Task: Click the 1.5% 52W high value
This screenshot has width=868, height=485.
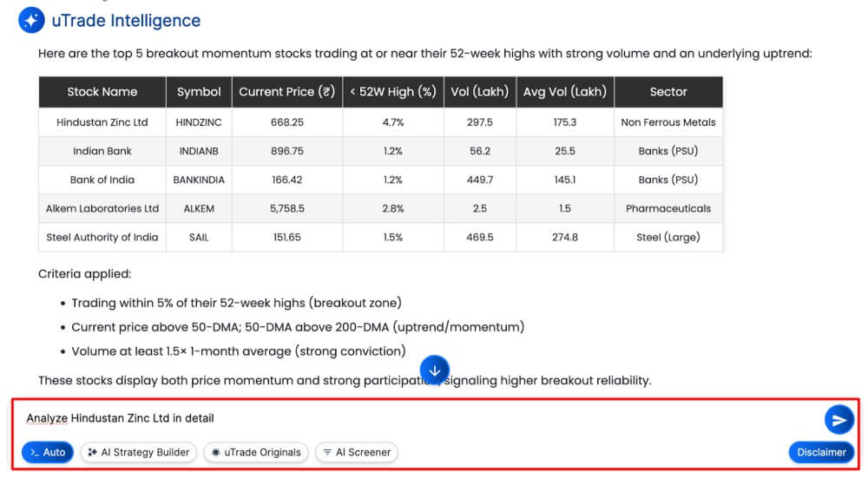Action: pos(393,237)
